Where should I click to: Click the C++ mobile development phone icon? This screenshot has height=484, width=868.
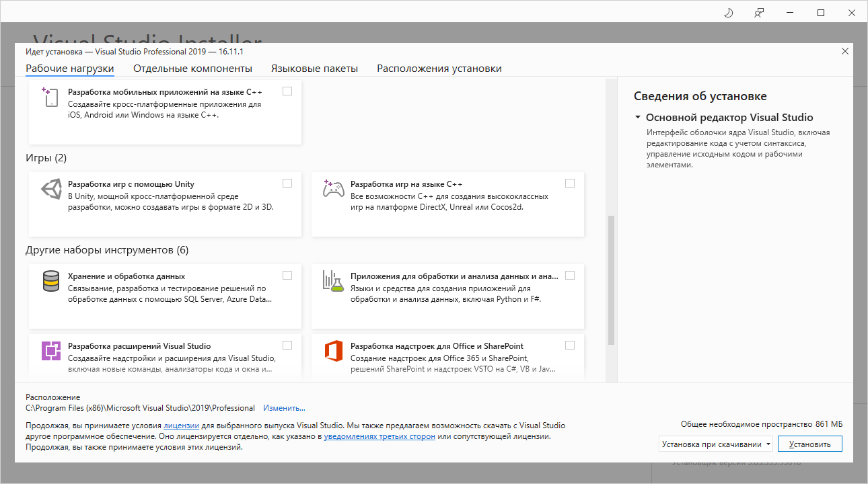coord(50,97)
